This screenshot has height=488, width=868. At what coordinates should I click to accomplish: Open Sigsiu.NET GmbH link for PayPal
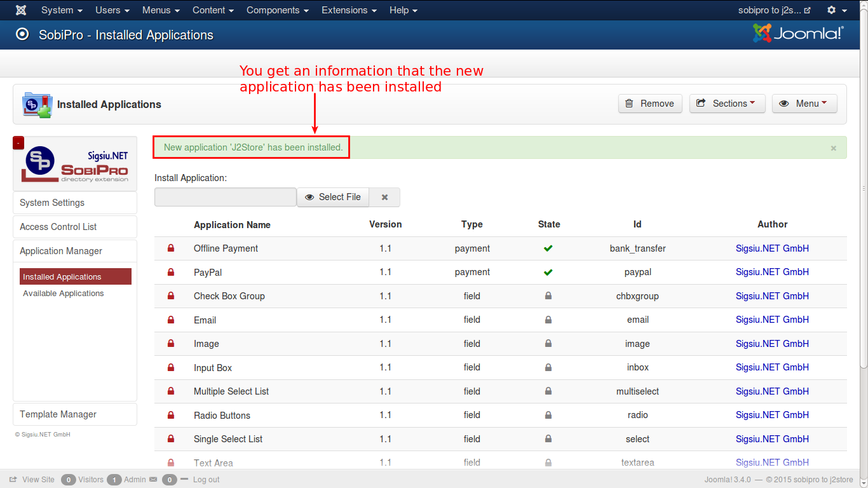pos(772,272)
